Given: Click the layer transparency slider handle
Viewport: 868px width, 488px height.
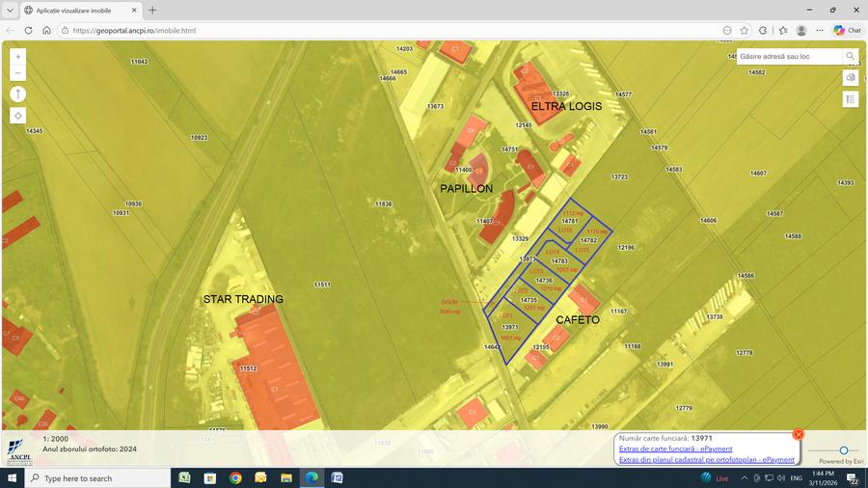Looking at the screenshot, I should pyautogui.click(x=843, y=450).
